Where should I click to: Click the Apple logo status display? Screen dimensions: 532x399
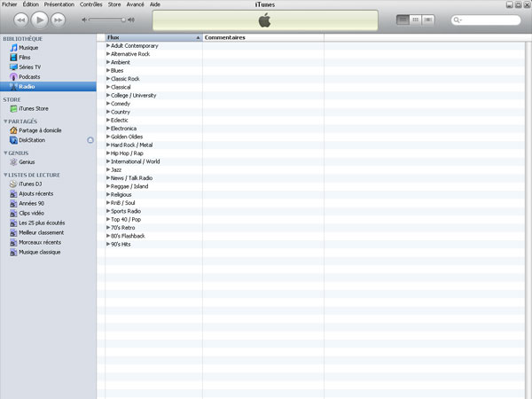tap(265, 20)
